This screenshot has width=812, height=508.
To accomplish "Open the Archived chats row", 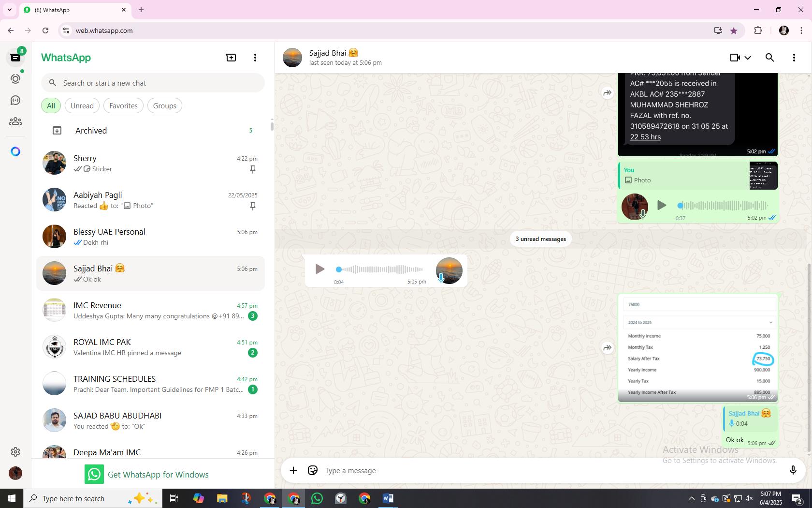I will [x=151, y=131].
